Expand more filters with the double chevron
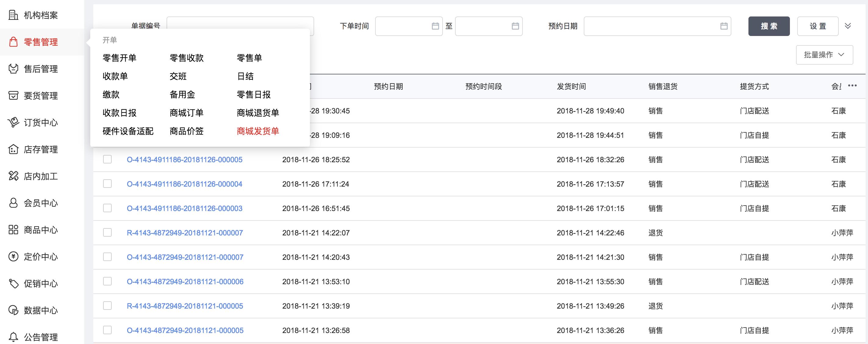 tap(848, 26)
